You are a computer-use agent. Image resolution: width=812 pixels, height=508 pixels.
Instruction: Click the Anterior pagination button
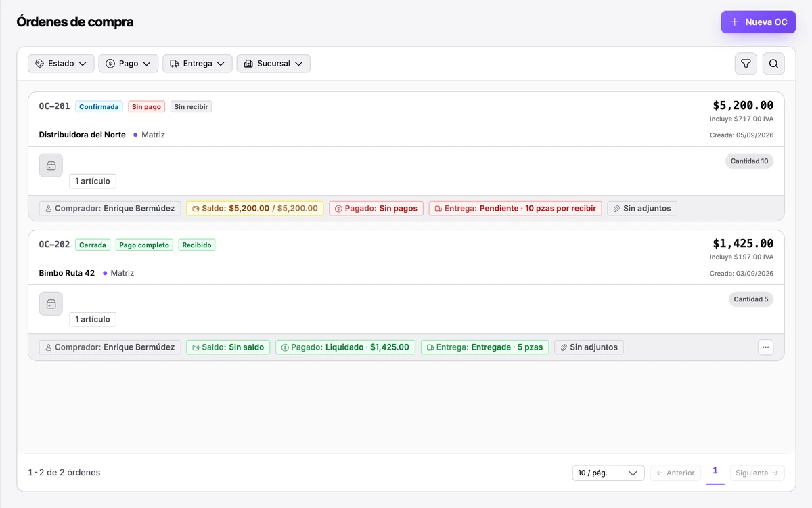click(x=675, y=473)
